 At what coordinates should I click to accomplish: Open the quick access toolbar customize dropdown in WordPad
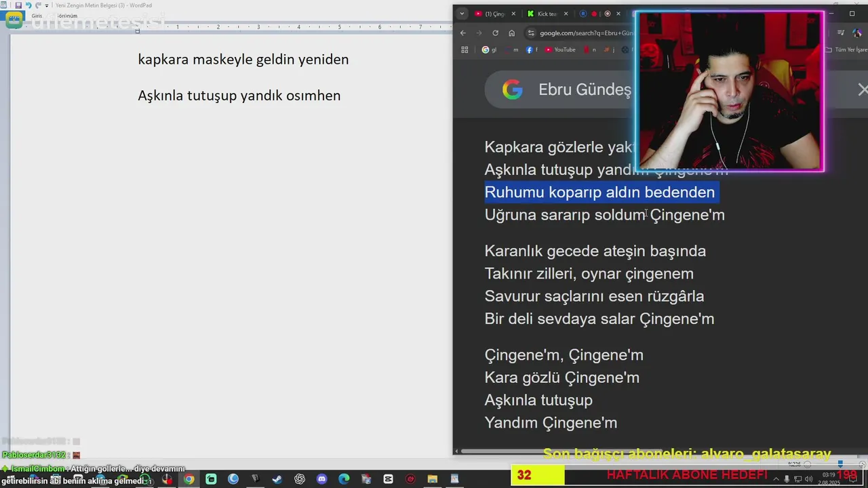(x=47, y=5)
